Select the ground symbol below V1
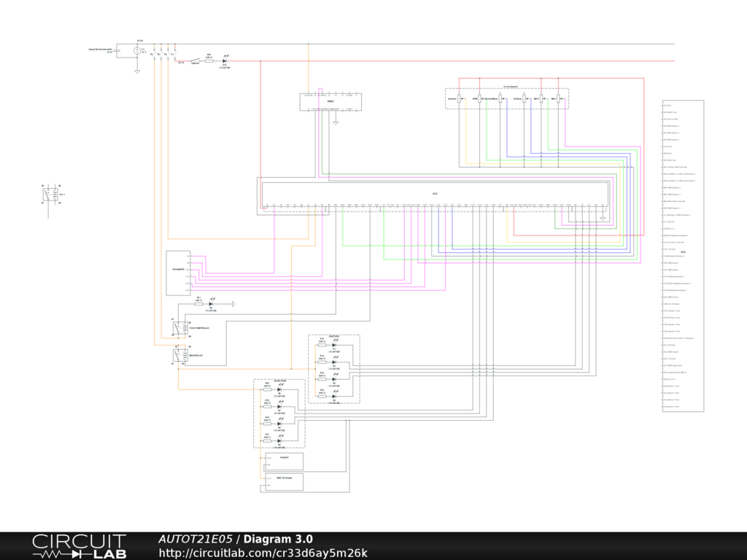747x560 pixels. tap(136, 71)
